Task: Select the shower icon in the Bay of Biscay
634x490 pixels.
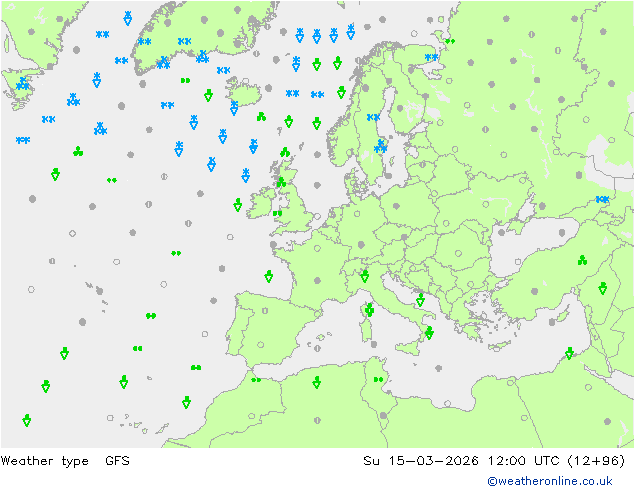Action: click(268, 277)
